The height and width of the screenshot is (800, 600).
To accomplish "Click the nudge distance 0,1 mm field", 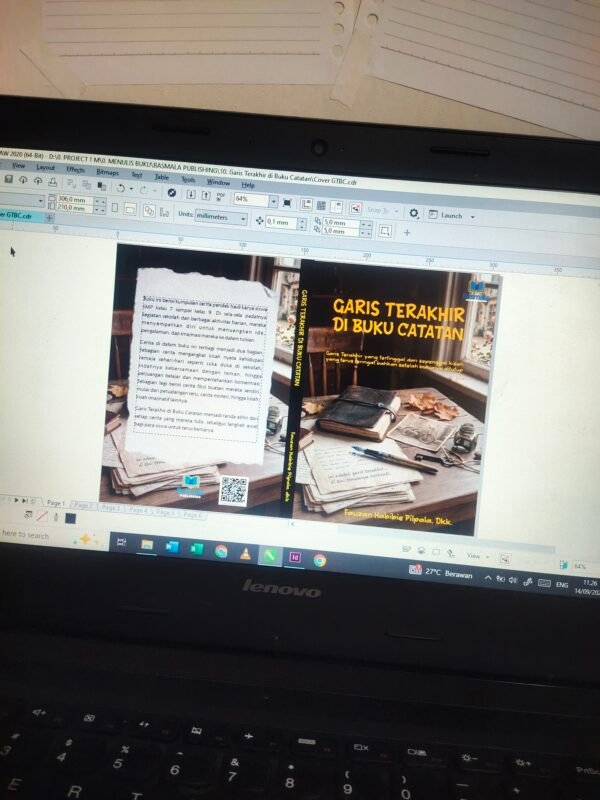I will tap(281, 222).
